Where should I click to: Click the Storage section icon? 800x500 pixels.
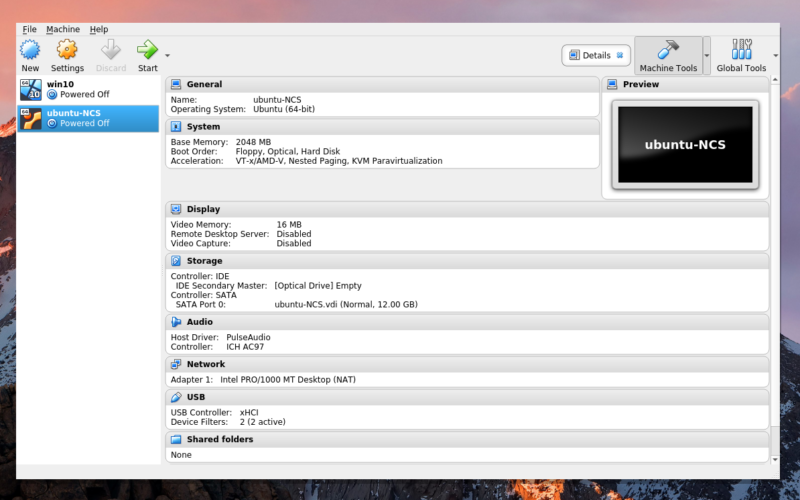click(x=176, y=261)
